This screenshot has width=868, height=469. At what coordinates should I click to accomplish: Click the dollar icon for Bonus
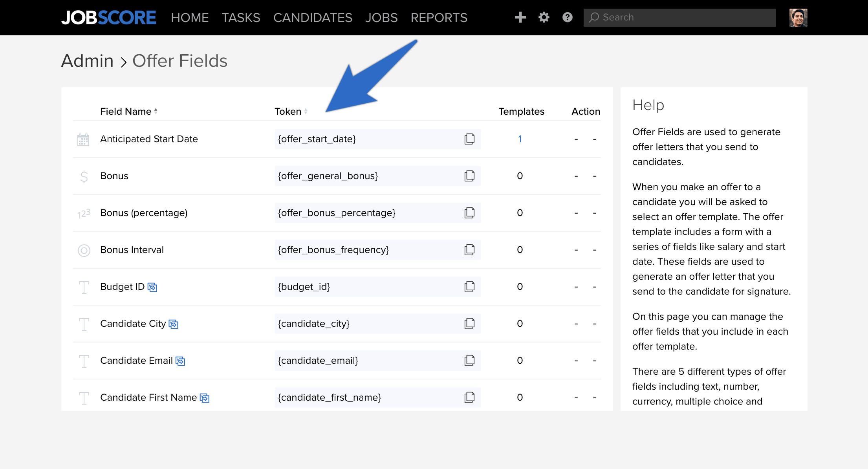84,176
